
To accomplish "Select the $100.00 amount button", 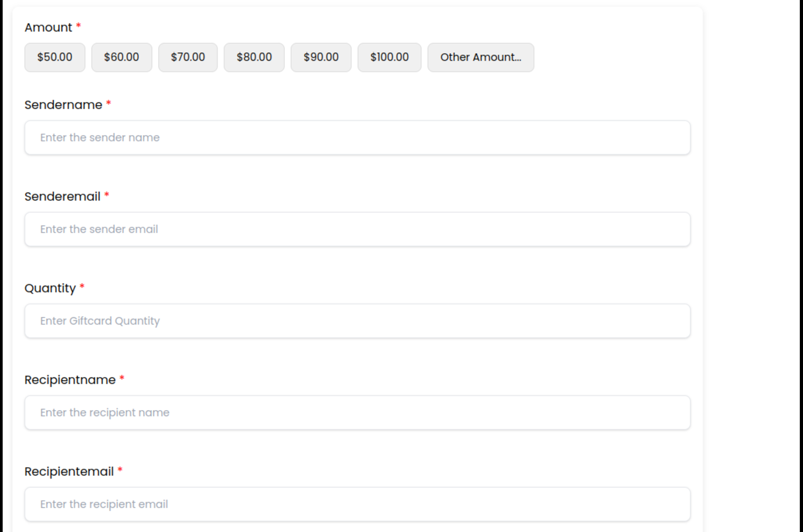I will point(389,57).
